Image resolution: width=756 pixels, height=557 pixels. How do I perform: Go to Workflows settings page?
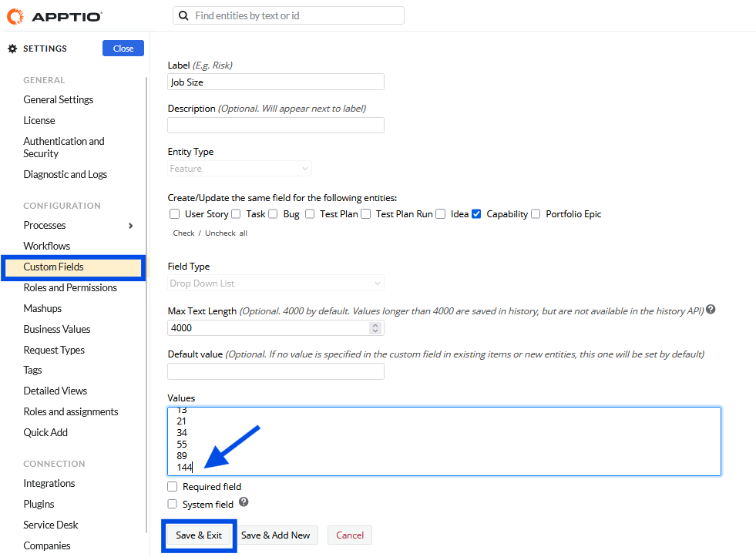46,246
